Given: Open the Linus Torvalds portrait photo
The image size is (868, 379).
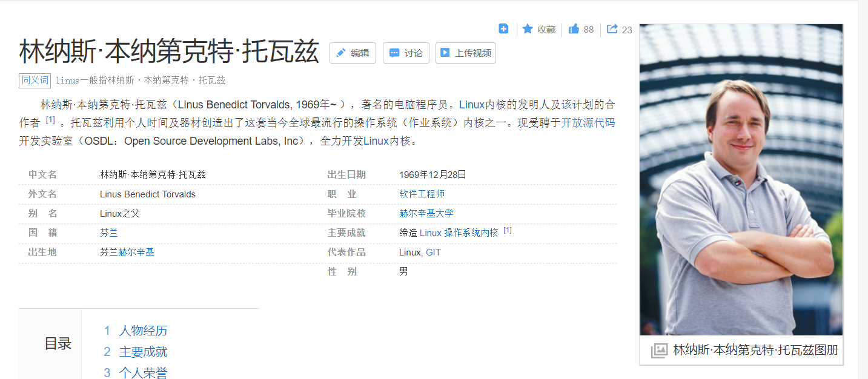Looking at the screenshot, I should tap(741, 179).
